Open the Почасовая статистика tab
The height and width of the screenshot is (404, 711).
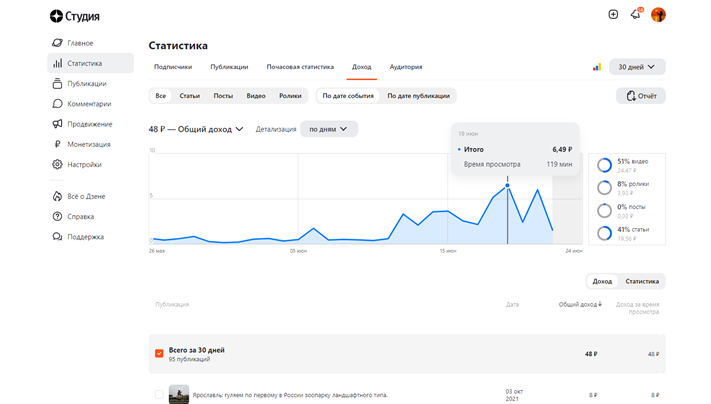tap(300, 67)
